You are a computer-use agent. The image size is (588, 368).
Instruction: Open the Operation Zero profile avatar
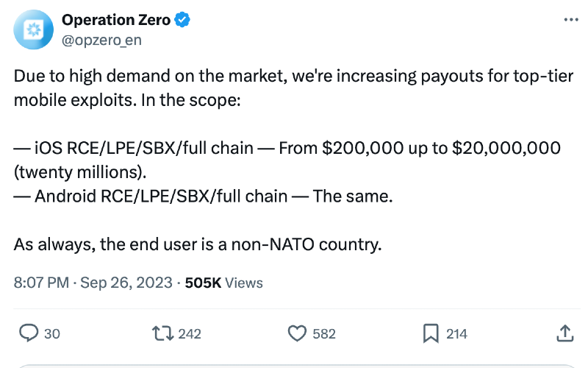34,30
